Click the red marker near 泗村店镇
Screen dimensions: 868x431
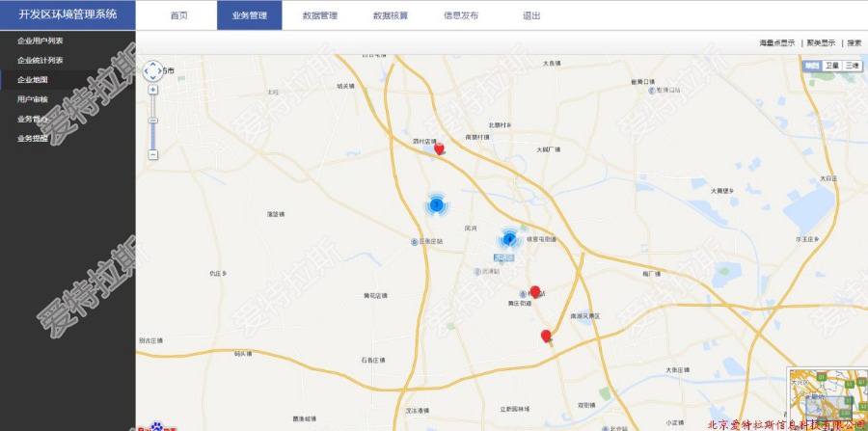coord(440,148)
